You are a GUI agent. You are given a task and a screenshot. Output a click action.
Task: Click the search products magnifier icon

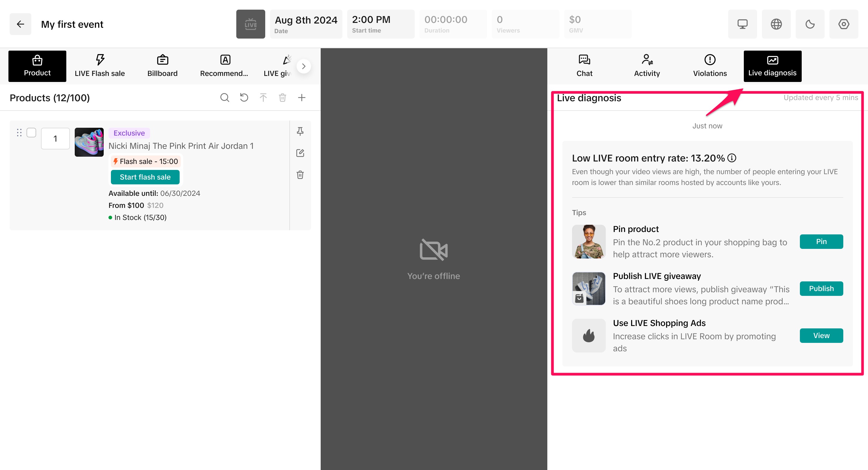(225, 98)
